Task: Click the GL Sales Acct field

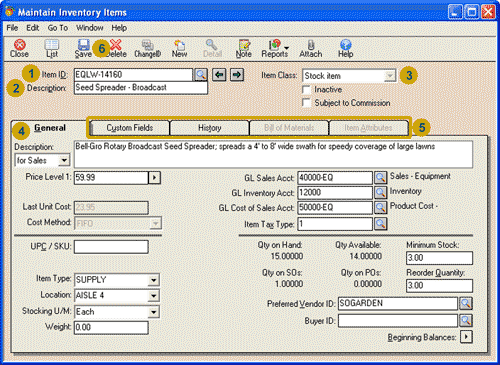Action: pos(335,178)
